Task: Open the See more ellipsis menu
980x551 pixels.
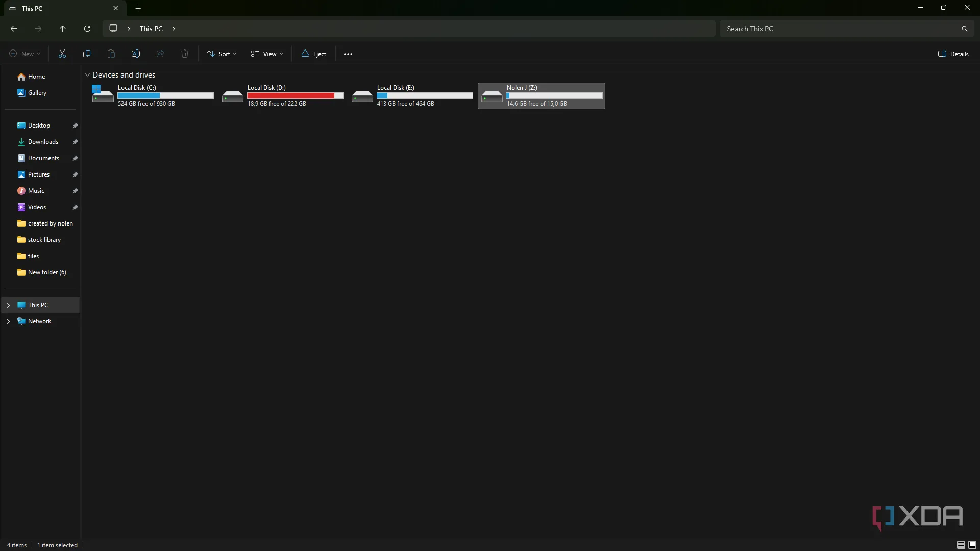Action: tap(348, 54)
